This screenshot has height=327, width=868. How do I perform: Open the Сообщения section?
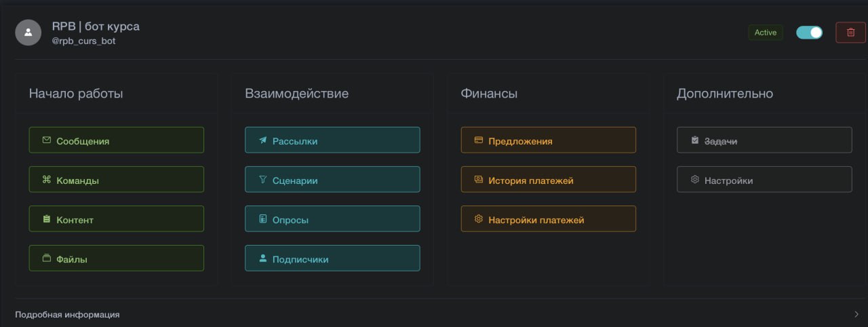coord(117,140)
